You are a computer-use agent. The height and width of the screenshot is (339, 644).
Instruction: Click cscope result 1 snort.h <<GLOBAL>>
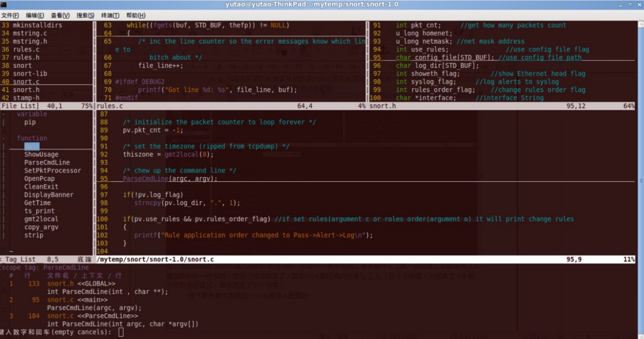pyautogui.click(x=81, y=284)
